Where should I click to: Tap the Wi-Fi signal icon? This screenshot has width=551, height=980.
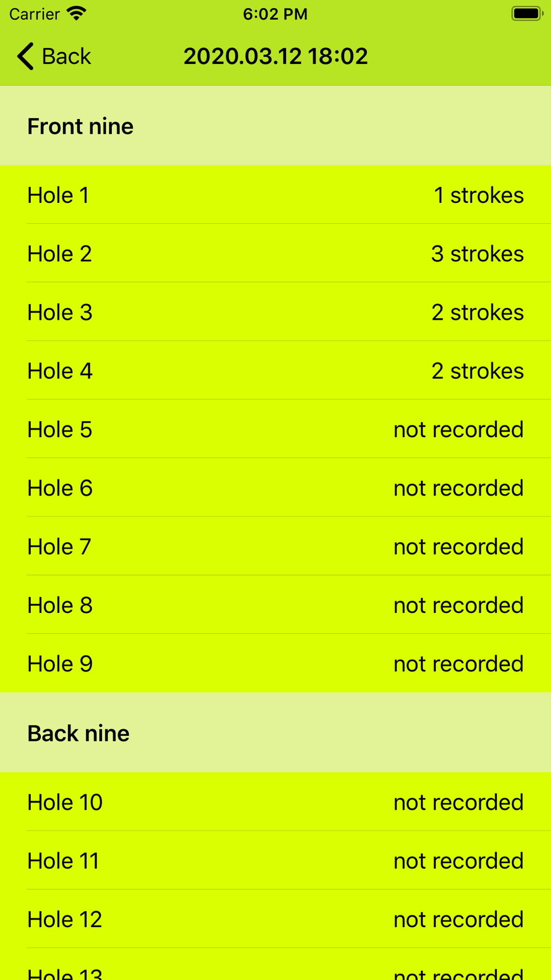(x=77, y=13)
